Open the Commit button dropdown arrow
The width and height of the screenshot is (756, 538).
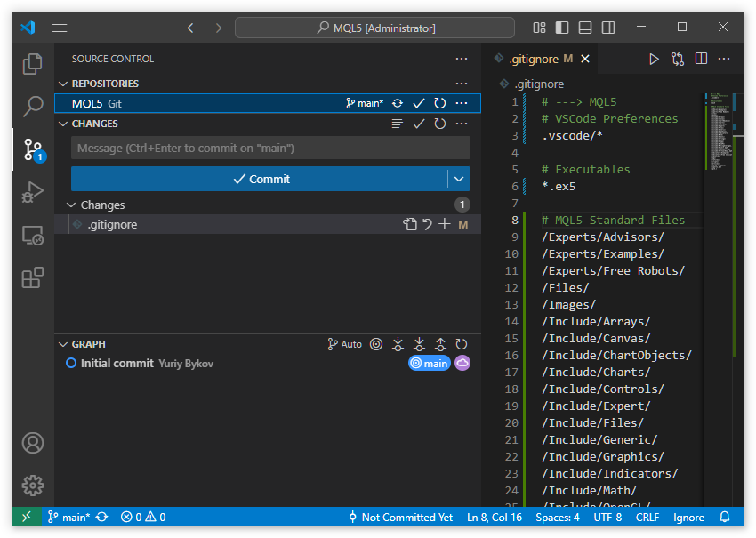pyautogui.click(x=459, y=179)
